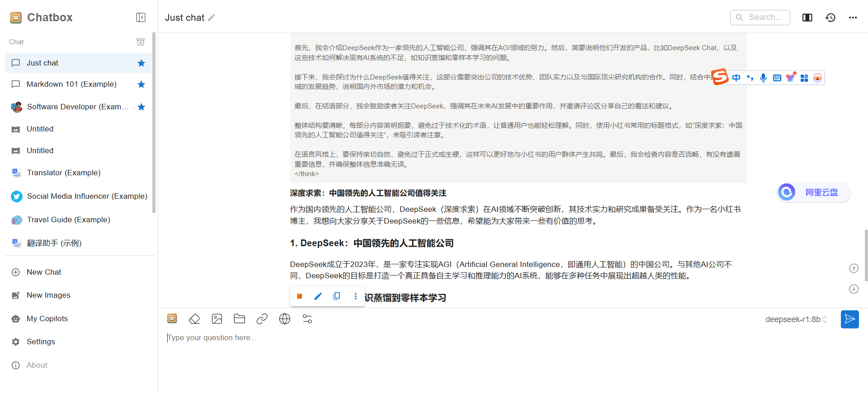Viewport: 868px width, 393px height.
Task: Click the heading 1. DeepSeek：中国领先的人工智能公司
Action: 372,243
